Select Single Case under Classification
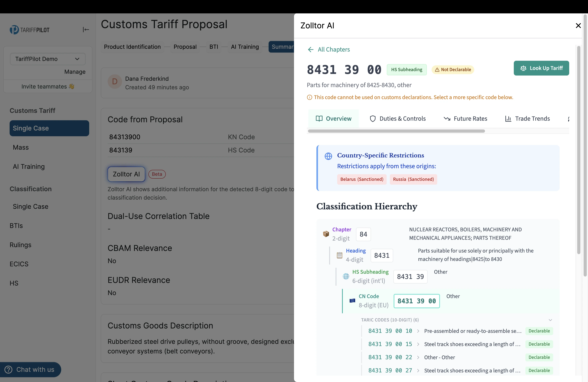This screenshot has height=382, width=588. (31, 207)
